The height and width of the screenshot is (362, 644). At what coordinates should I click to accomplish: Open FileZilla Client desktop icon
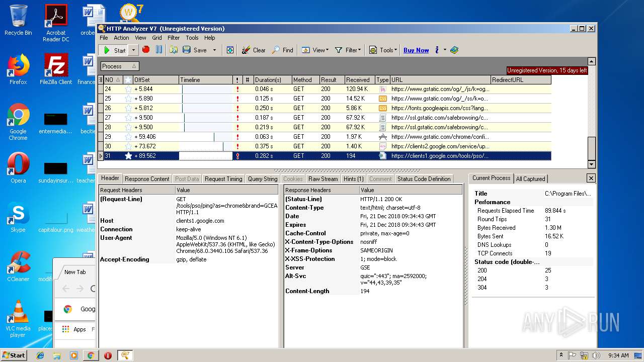[56, 69]
